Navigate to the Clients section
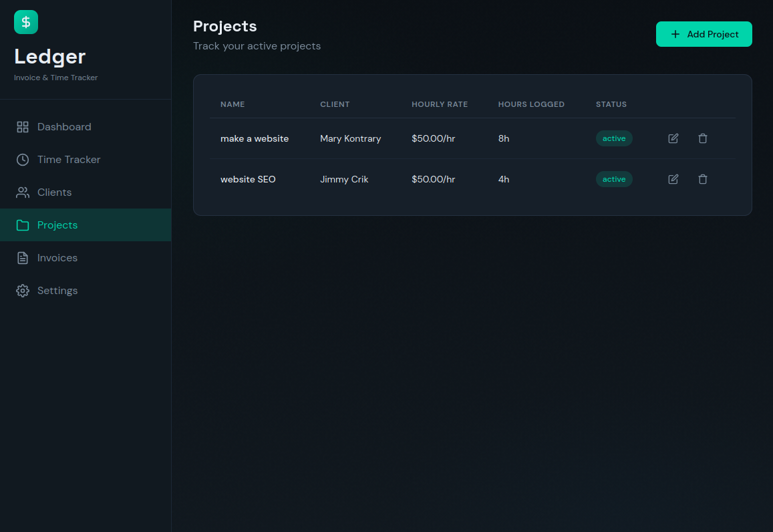Screen dimensions: 773x532 [86, 192]
